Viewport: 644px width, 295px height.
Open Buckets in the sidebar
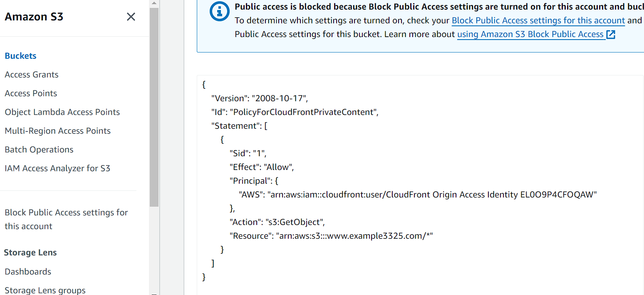(21, 56)
